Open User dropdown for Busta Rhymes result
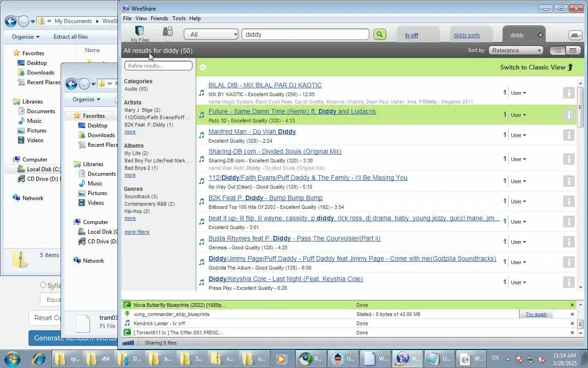588x368 pixels. pos(518,242)
